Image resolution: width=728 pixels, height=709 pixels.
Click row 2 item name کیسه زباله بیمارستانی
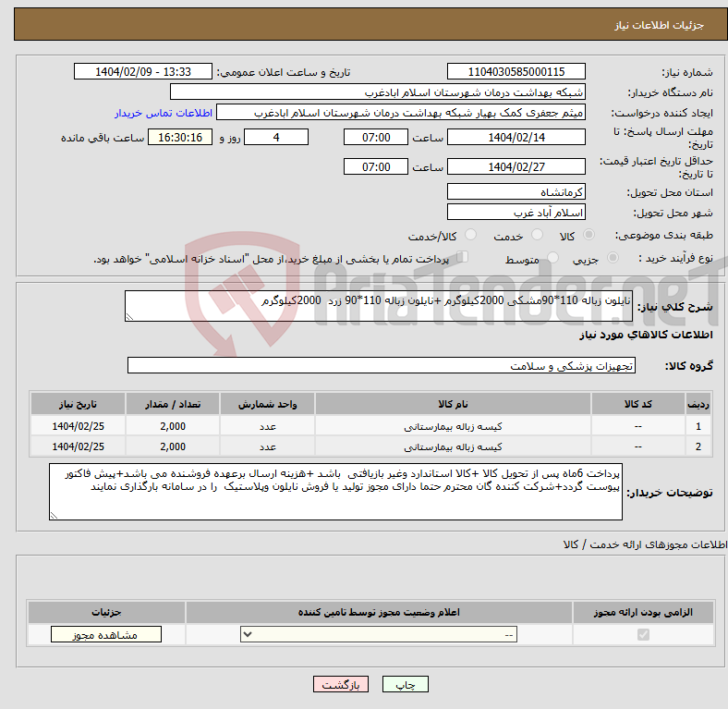tap(453, 446)
